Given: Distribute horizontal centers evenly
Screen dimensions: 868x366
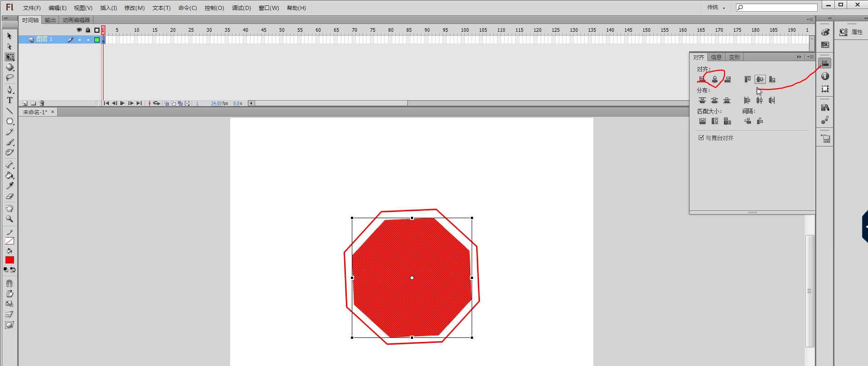Looking at the screenshot, I should [759, 100].
